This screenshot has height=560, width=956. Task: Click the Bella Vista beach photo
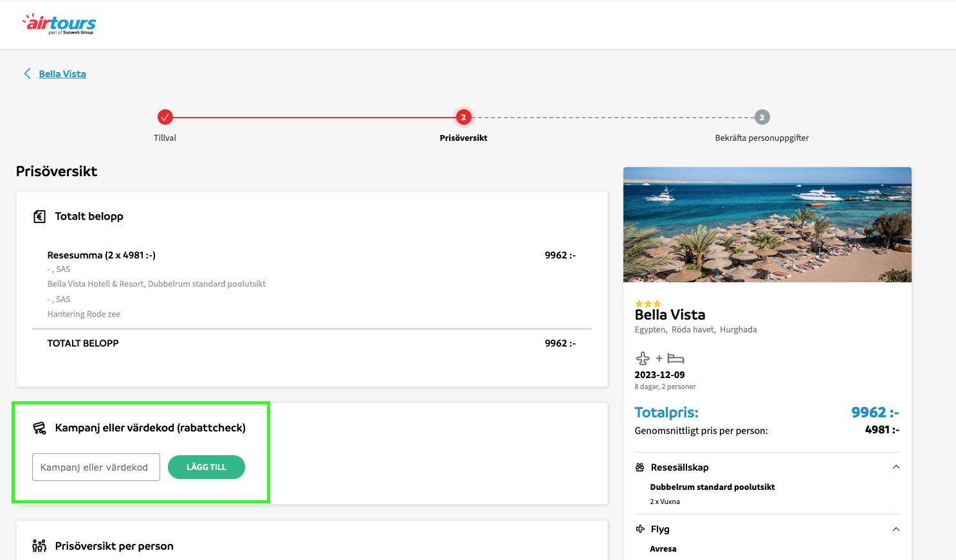click(768, 224)
